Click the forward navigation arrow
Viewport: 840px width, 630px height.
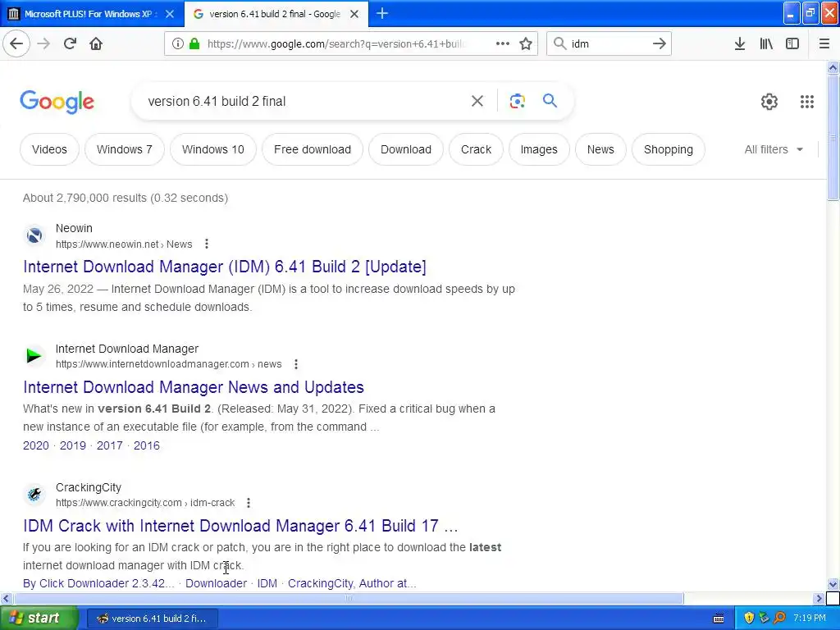43,43
